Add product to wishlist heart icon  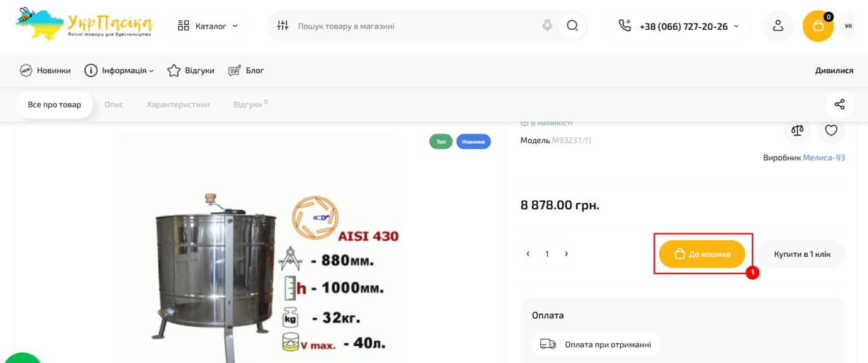tap(831, 130)
